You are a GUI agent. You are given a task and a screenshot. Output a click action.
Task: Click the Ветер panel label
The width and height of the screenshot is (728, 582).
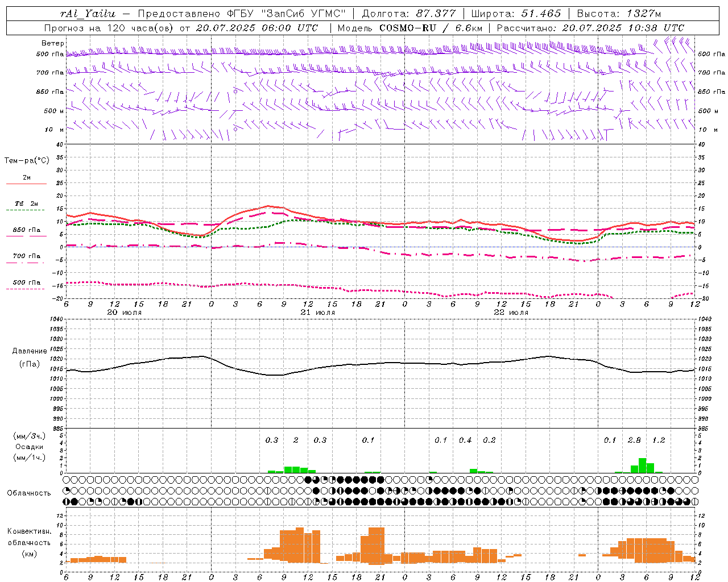(x=53, y=43)
